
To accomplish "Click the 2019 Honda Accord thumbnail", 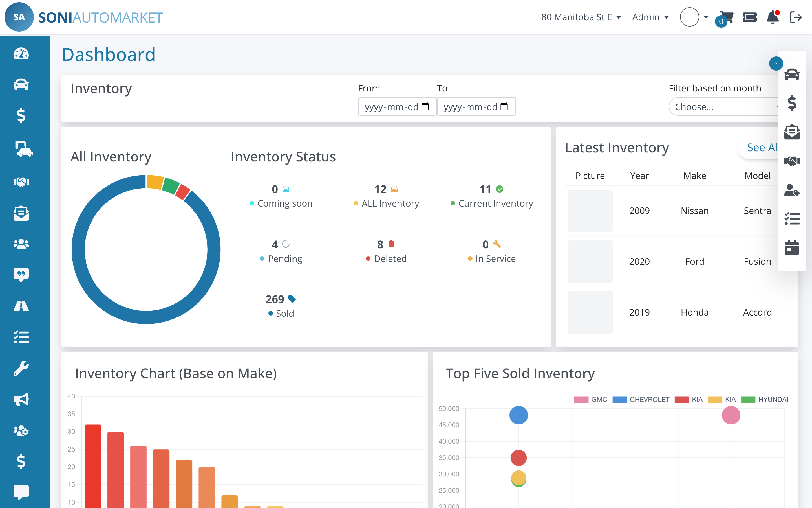I will pos(590,312).
